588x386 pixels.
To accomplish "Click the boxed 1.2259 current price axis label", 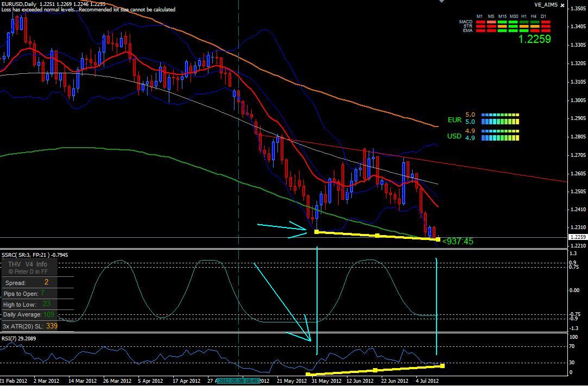I will coord(578,237).
